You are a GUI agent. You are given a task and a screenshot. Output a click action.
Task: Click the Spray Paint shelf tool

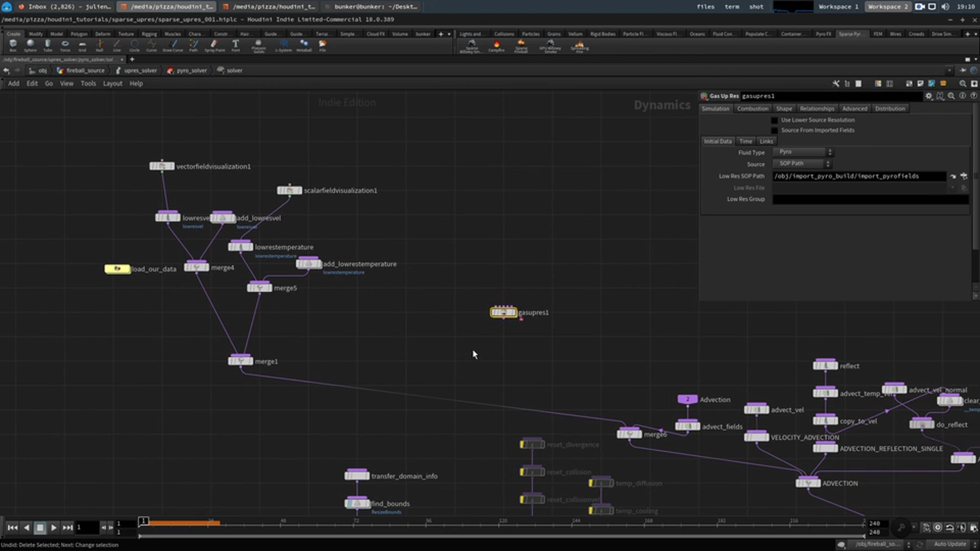(214, 45)
